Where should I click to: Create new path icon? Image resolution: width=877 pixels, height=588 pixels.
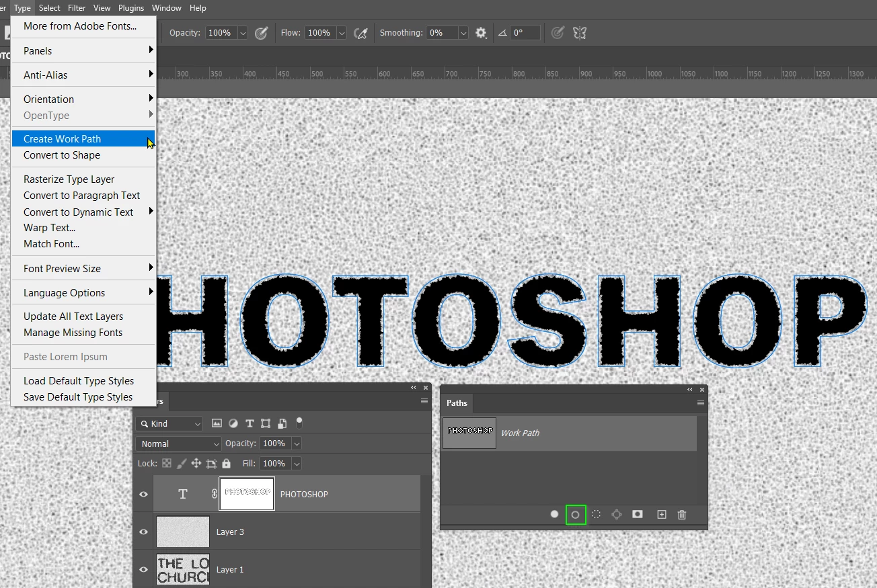pos(662,514)
